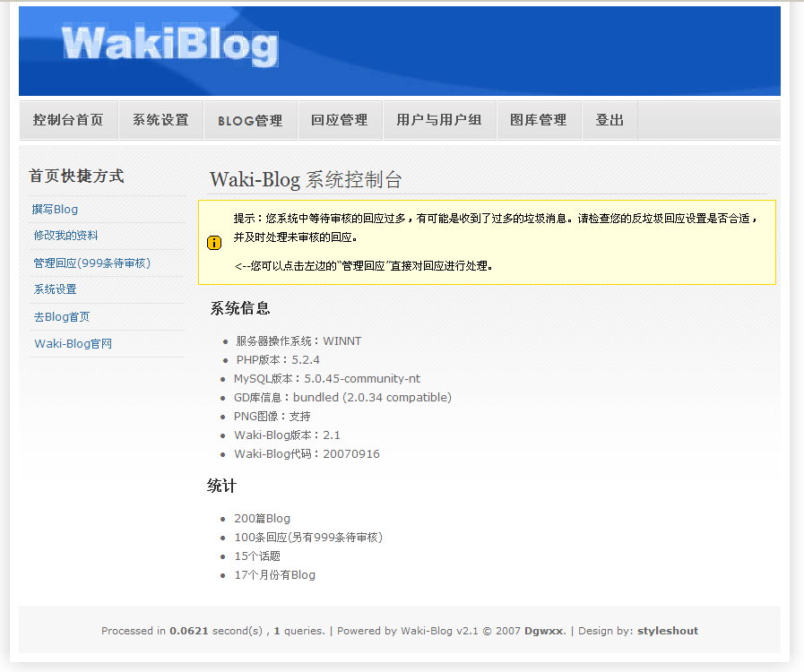Screen dimensions: 804x672
Task: Open the 用户与用户组 menu
Action: [439, 120]
